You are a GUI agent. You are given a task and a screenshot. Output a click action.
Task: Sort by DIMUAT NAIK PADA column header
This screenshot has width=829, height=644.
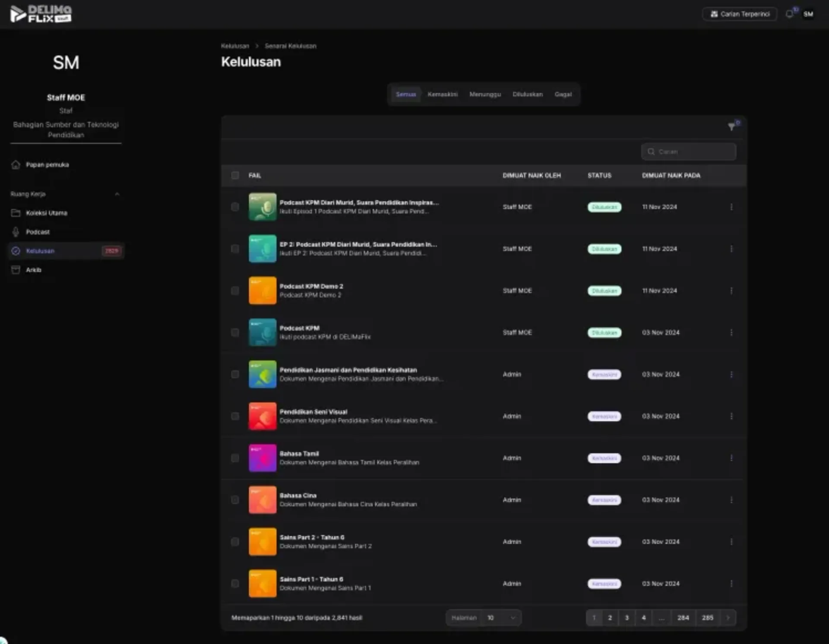[671, 175]
